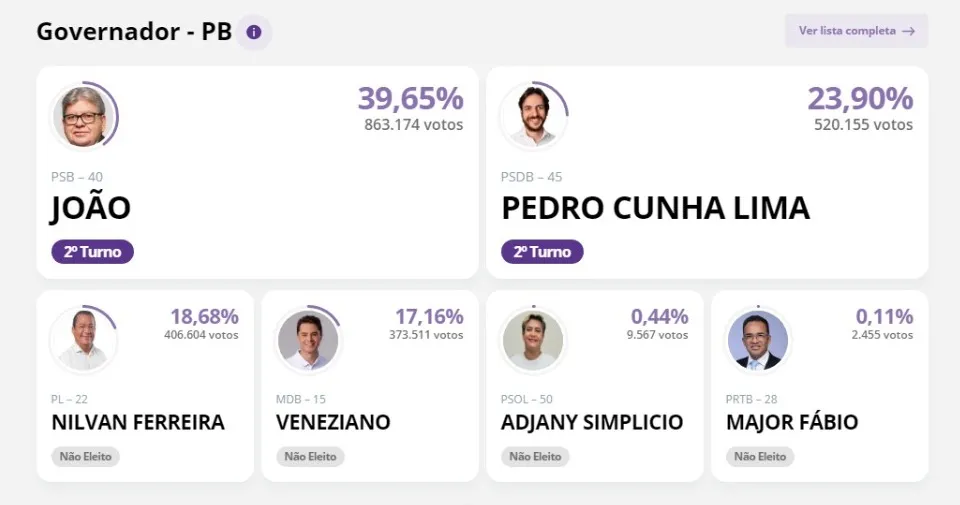Click the arrow in Ver lista completa
This screenshot has width=960, height=505.
tap(909, 31)
